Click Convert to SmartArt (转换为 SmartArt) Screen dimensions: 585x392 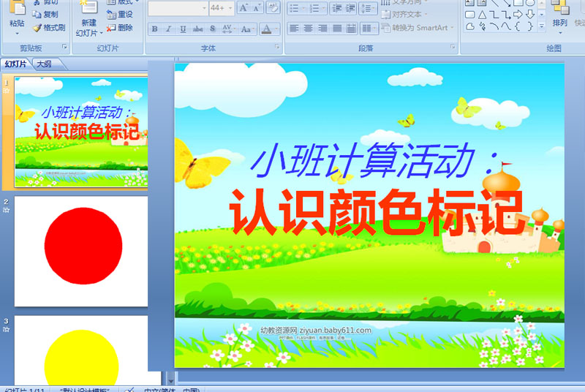coord(418,28)
